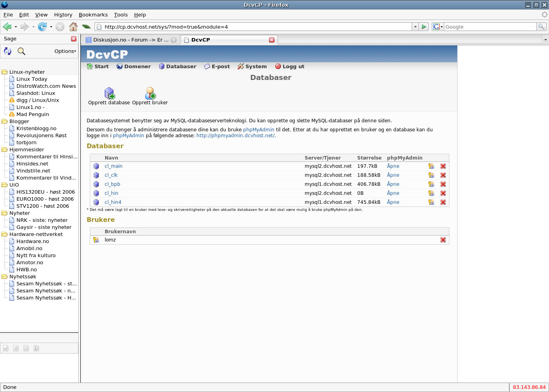Open the cl_main database link
The height and width of the screenshot is (392, 549).
[114, 166]
